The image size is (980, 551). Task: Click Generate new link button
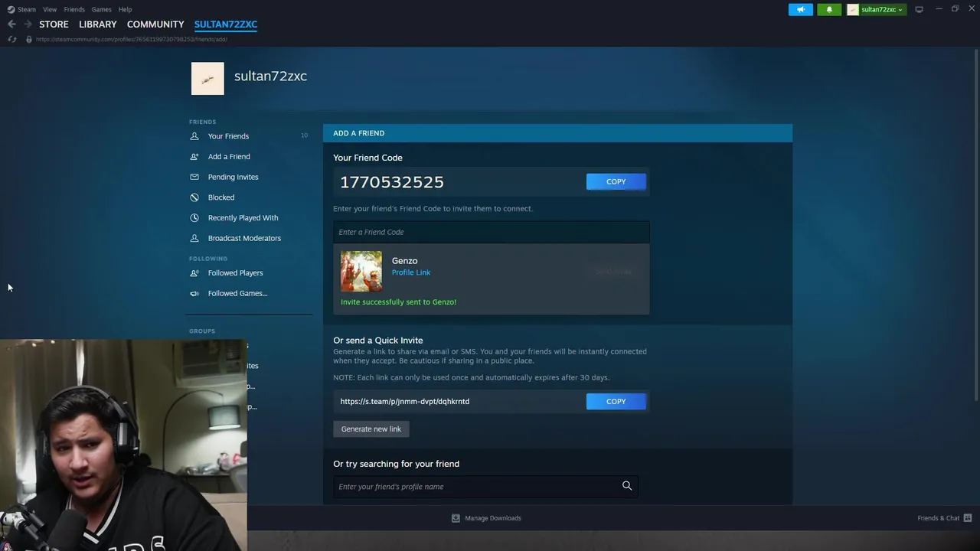tap(371, 429)
